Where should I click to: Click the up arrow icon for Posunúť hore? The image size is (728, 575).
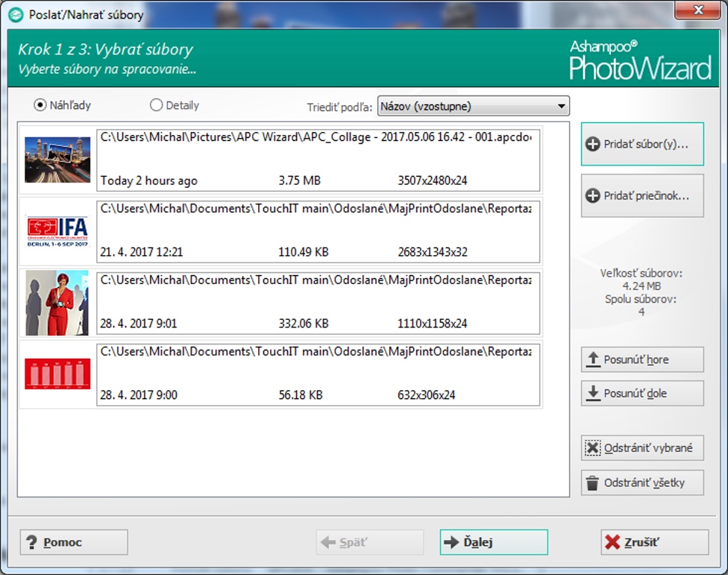593,359
